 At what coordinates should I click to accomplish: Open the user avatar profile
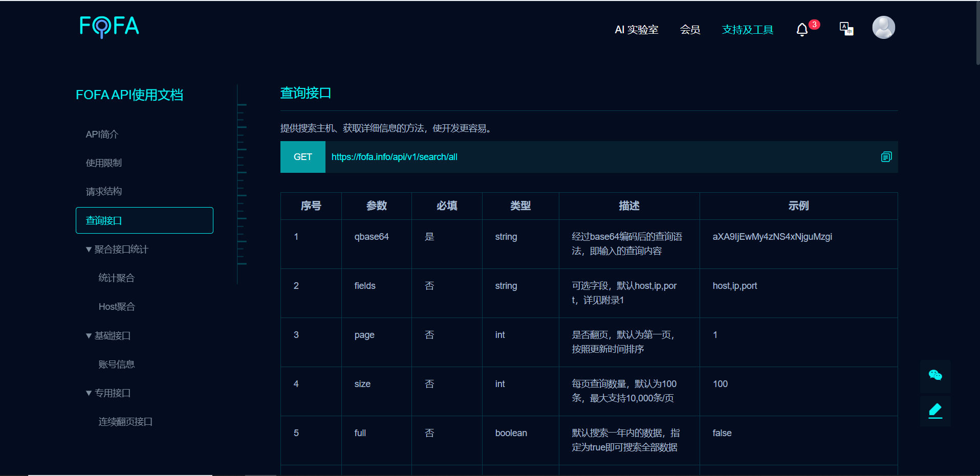(x=883, y=28)
